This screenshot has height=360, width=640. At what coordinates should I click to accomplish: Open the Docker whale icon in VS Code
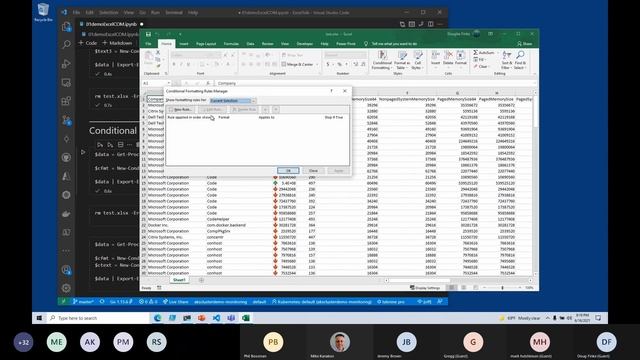coord(66,214)
